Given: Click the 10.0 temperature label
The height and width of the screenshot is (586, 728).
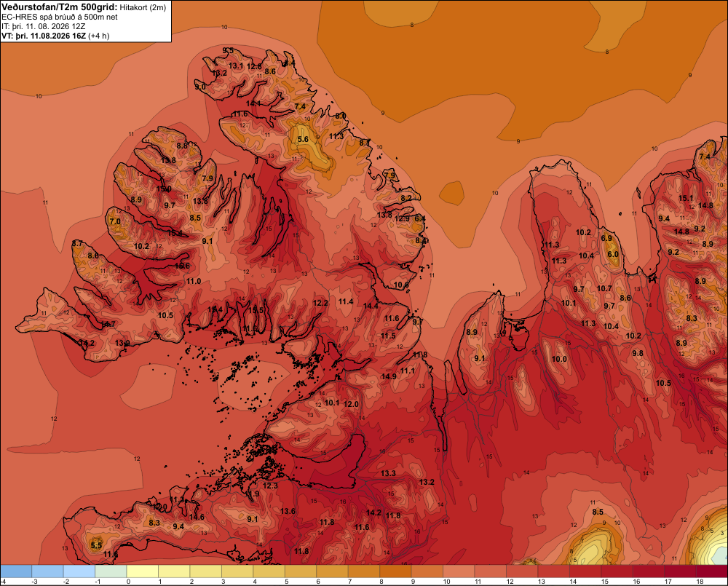Looking at the screenshot, I should (x=559, y=360).
